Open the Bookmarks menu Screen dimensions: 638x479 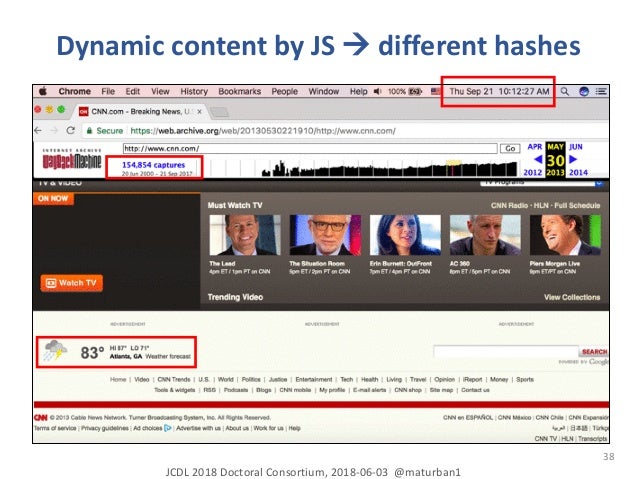pos(239,91)
